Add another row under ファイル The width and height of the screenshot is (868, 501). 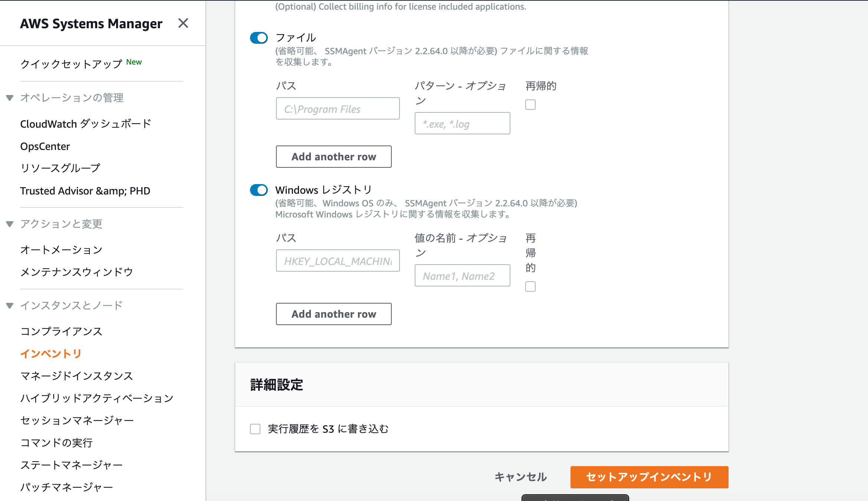333,157
